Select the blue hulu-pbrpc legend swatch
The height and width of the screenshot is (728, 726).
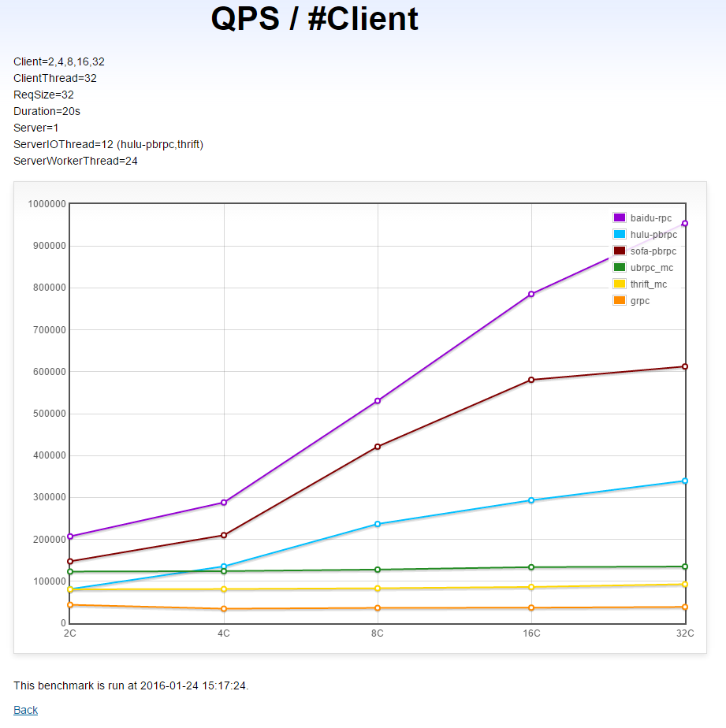tap(620, 234)
